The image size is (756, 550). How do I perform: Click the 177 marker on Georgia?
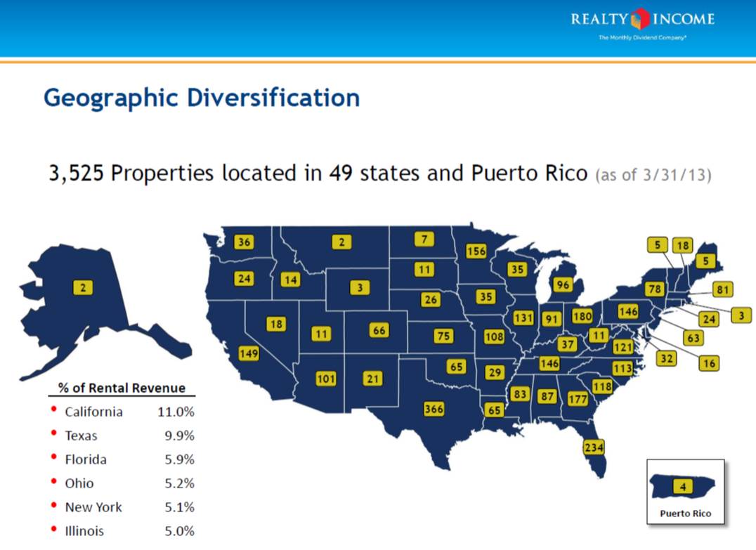click(x=578, y=399)
